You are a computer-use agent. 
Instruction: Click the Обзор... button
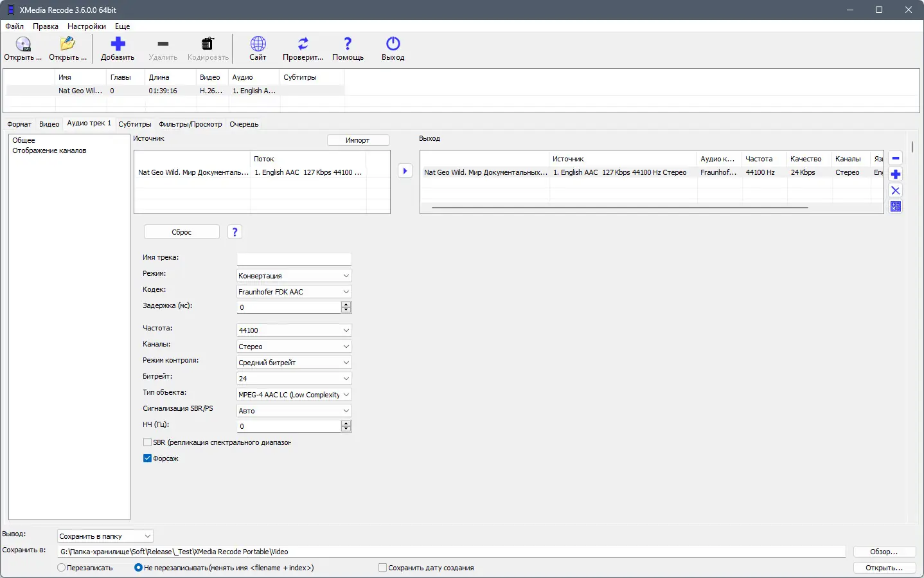click(884, 552)
